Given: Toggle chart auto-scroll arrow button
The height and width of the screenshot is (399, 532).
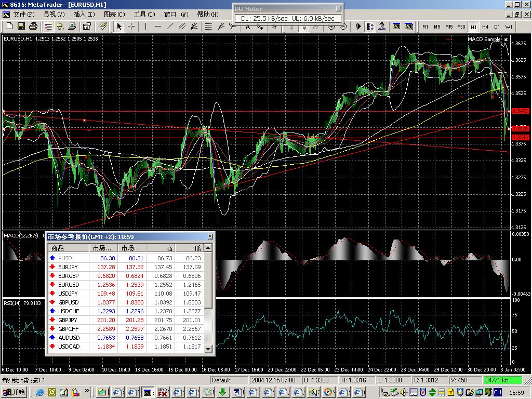Looking at the screenshot, I should click(x=358, y=26).
